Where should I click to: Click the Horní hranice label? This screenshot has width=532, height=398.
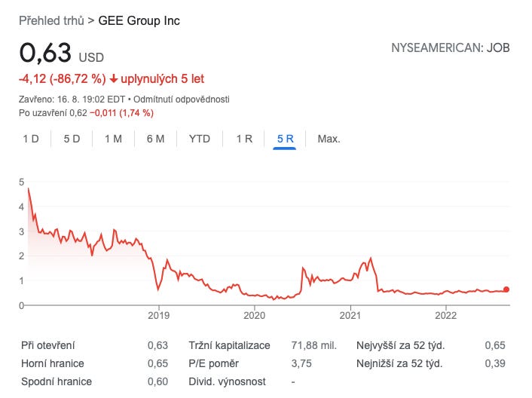(53, 363)
